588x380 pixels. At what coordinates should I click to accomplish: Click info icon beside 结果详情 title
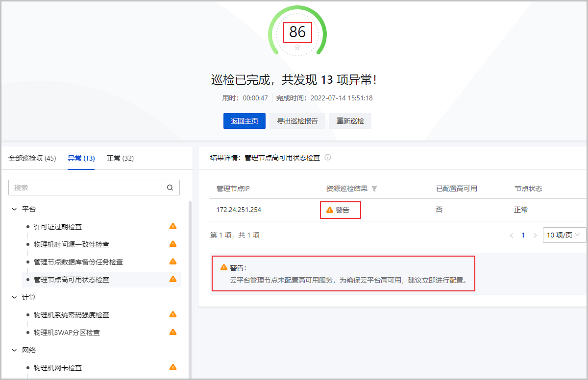pyautogui.click(x=328, y=158)
